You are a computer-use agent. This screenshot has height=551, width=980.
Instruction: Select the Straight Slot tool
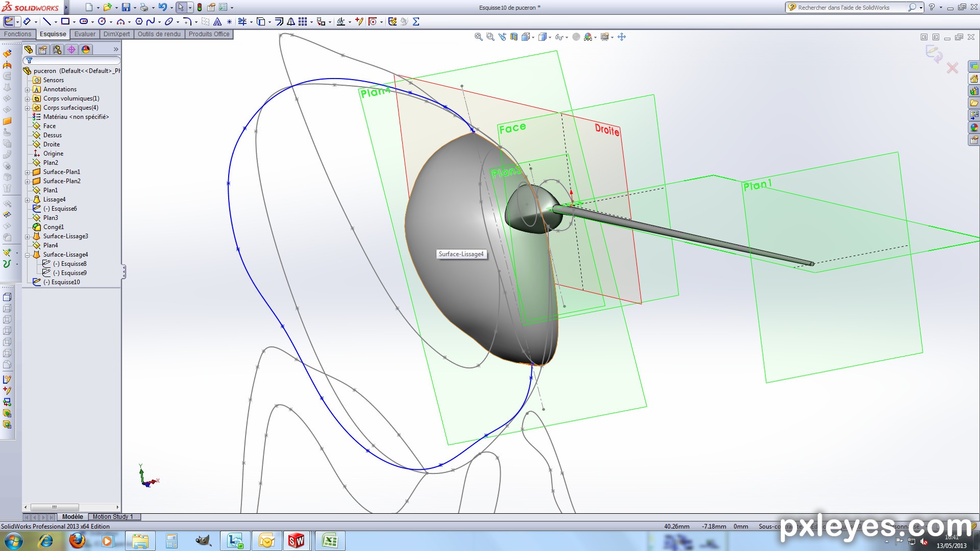tap(84, 21)
